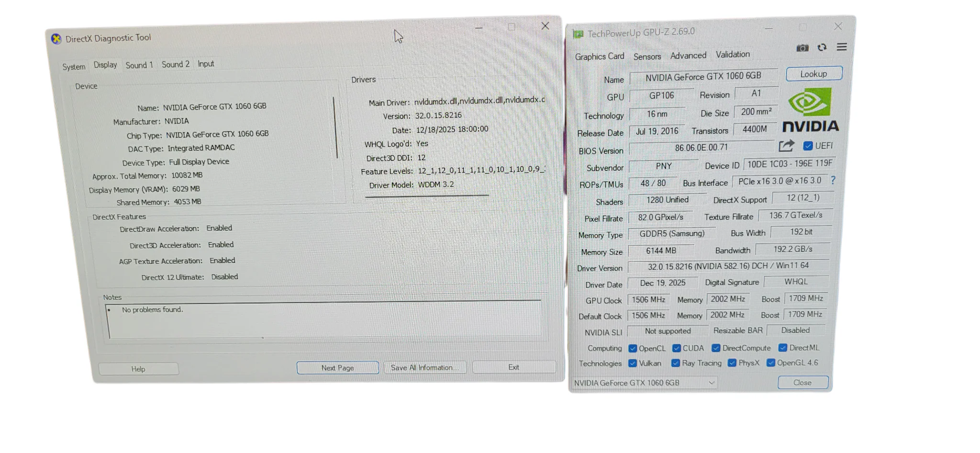Click the Feature Levels value text
This screenshot has height=453, width=980.
[481, 170]
